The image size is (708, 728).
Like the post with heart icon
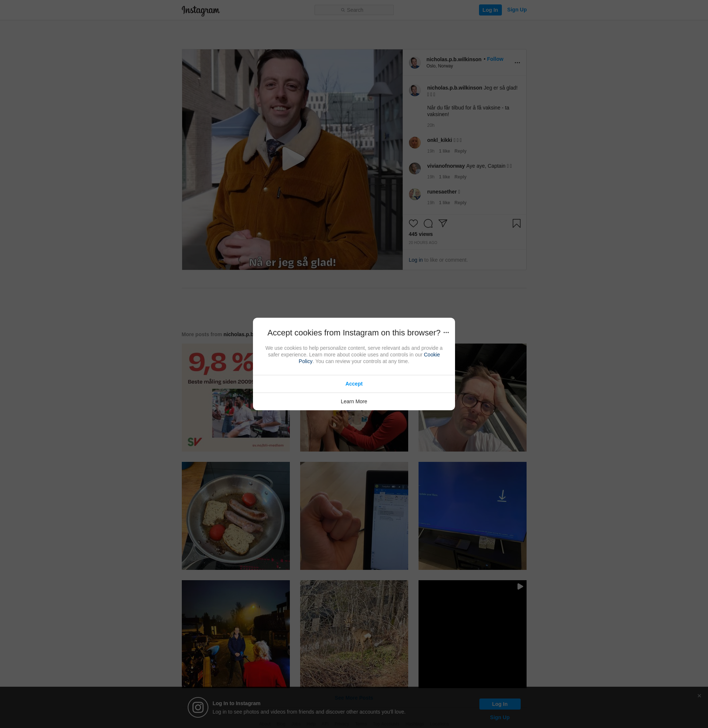pos(413,223)
